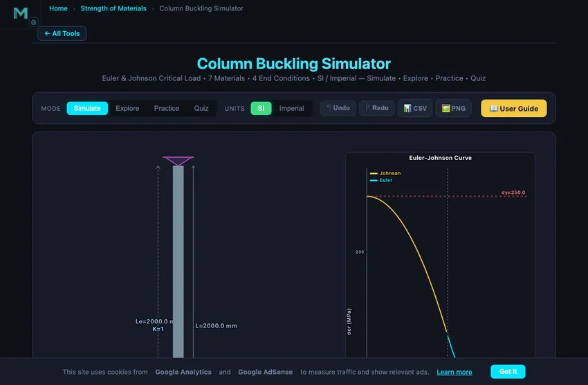Image resolution: width=588 pixels, height=385 pixels.
Task: Click the small home icon badge
Action: point(33,22)
